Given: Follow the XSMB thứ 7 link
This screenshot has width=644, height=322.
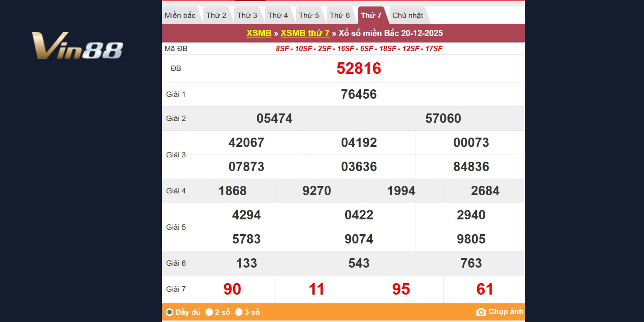Looking at the screenshot, I should pyautogui.click(x=305, y=33).
